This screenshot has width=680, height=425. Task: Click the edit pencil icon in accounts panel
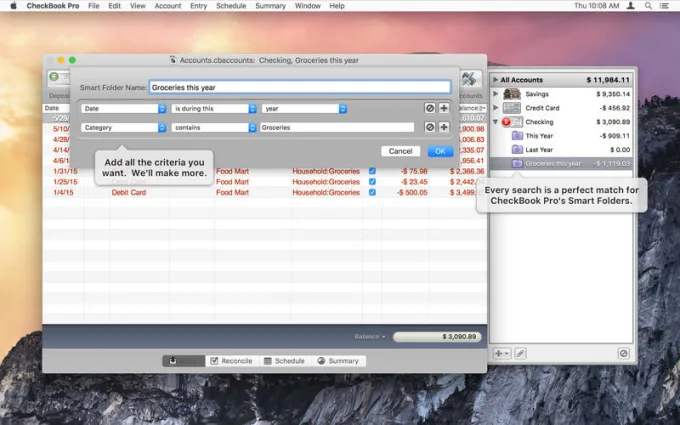(520, 353)
